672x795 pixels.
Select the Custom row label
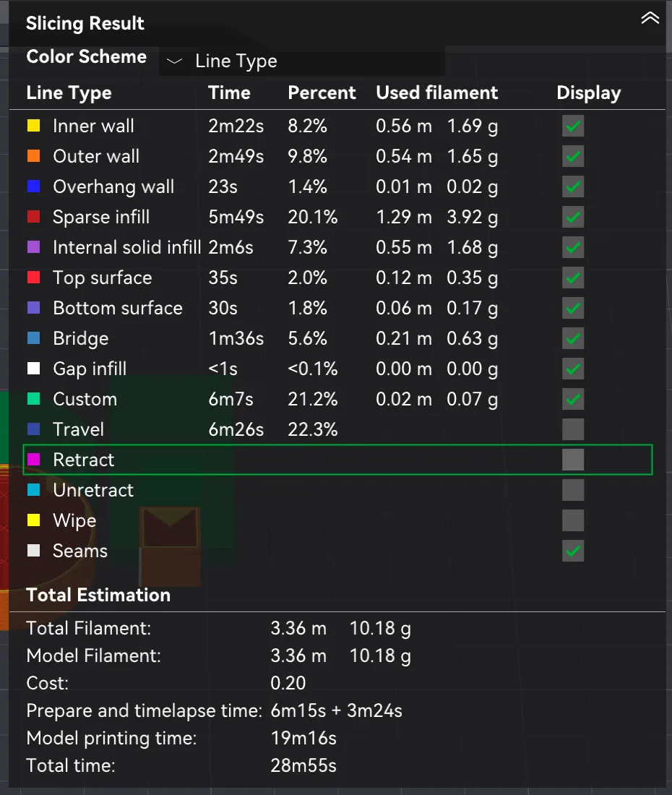(85, 399)
